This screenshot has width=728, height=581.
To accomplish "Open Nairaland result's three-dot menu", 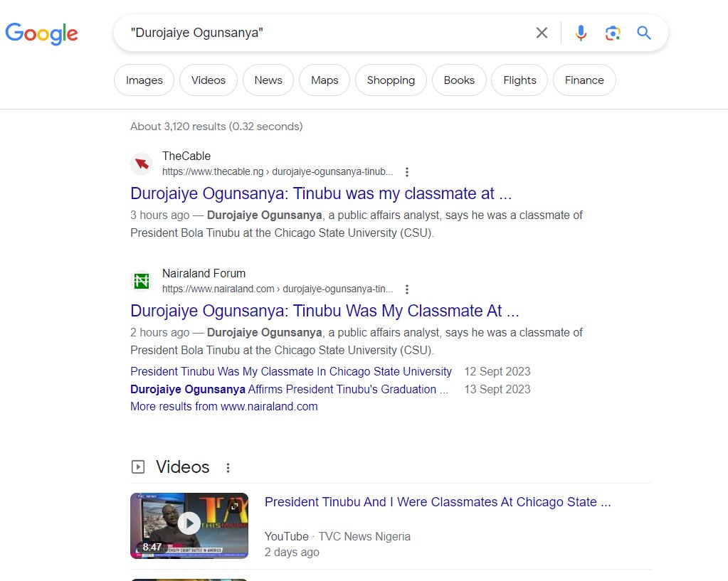I will [x=407, y=289].
